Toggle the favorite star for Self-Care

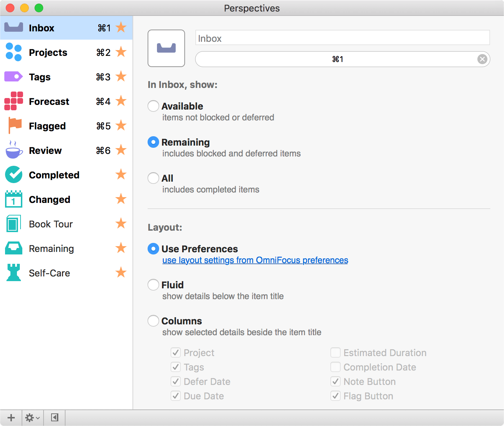[121, 272]
